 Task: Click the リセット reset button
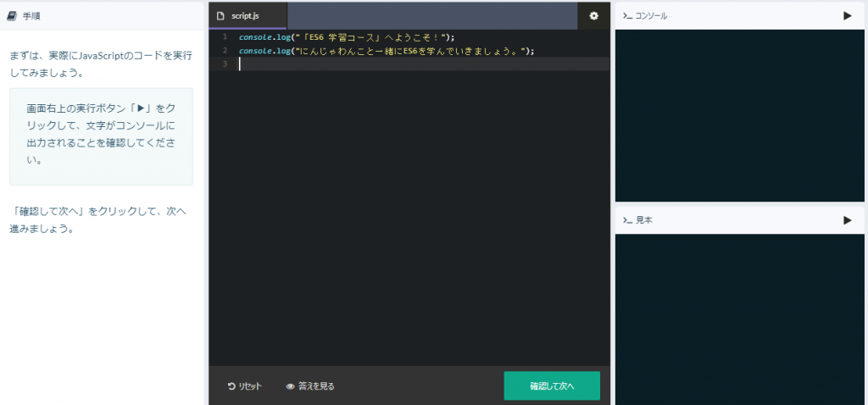click(x=245, y=386)
